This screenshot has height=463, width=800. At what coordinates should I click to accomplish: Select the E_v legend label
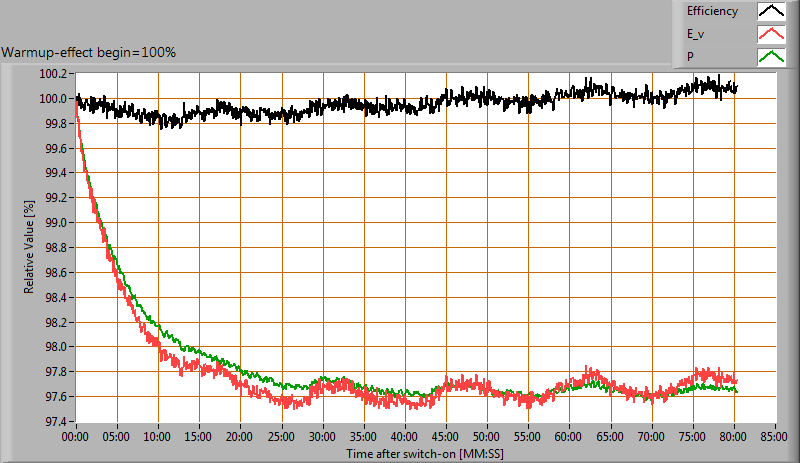[697, 35]
